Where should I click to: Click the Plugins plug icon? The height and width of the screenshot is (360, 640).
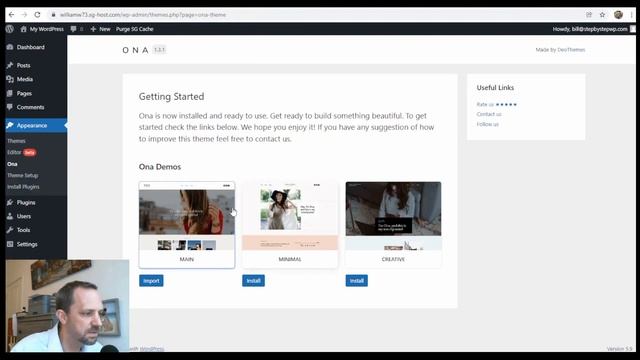[10, 202]
